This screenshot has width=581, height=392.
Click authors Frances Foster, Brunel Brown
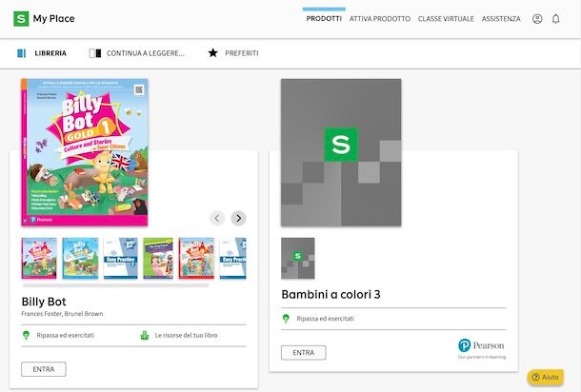tap(62, 314)
